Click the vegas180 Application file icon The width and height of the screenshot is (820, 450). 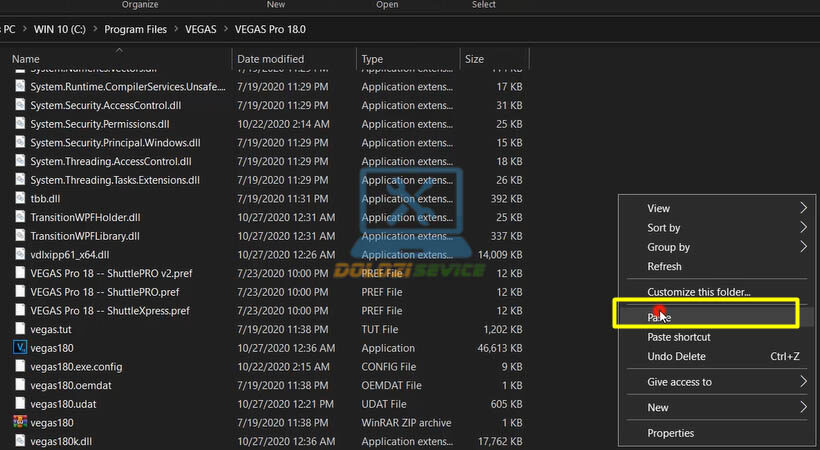pos(20,348)
